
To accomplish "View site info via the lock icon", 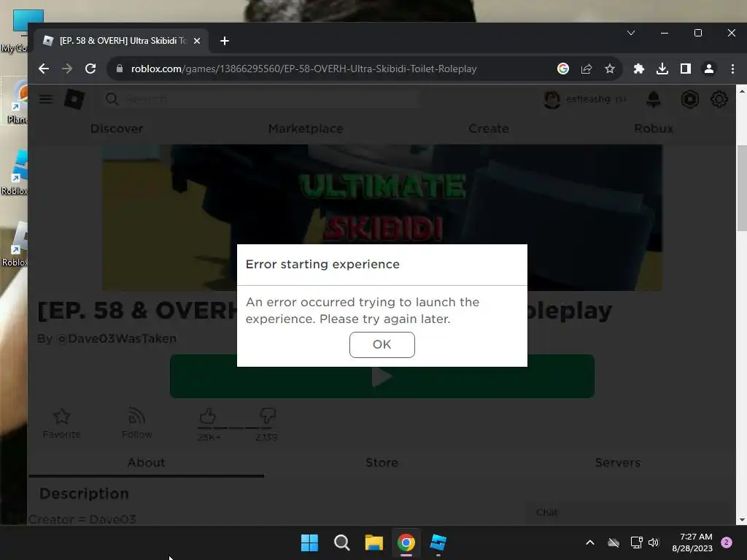I will [120, 69].
